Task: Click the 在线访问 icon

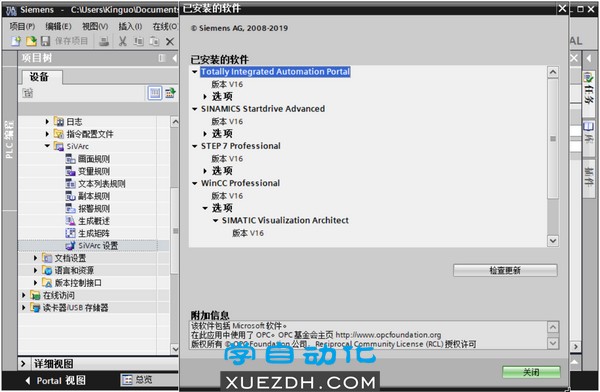Action: tap(35, 295)
